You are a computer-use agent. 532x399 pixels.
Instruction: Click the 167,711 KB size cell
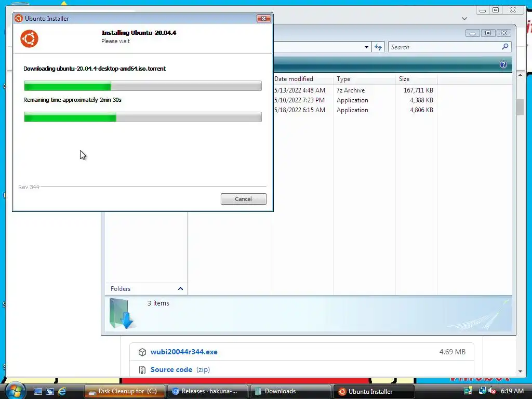tap(418, 90)
